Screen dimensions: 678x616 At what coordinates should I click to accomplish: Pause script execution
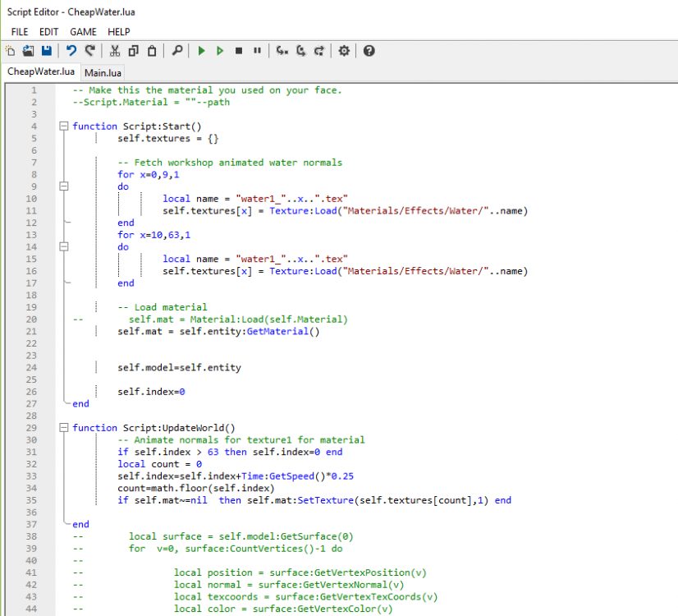257,51
